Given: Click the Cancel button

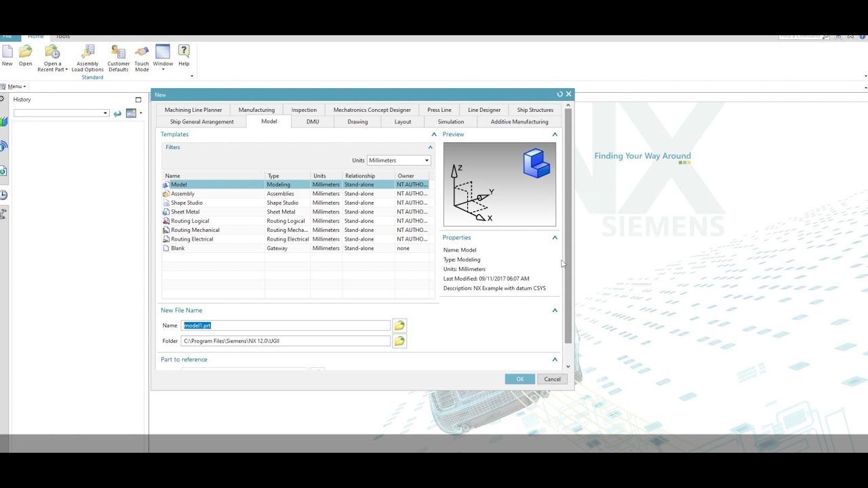Looking at the screenshot, I should tap(553, 379).
